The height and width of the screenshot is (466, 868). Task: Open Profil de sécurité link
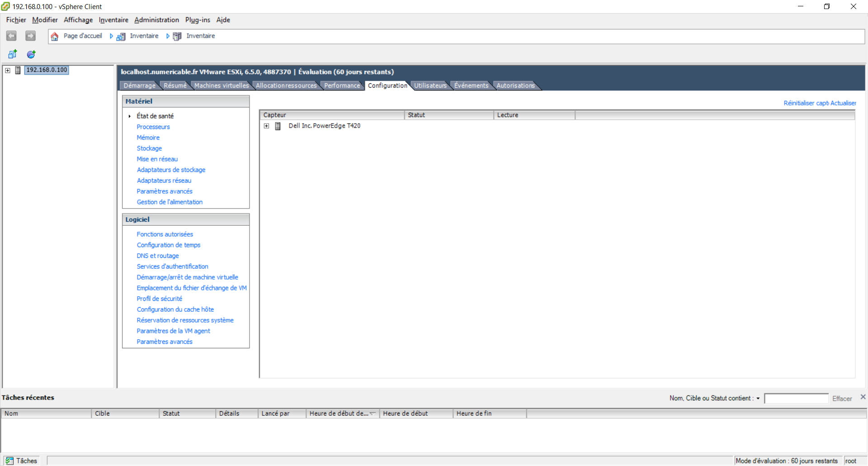click(159, 299)
